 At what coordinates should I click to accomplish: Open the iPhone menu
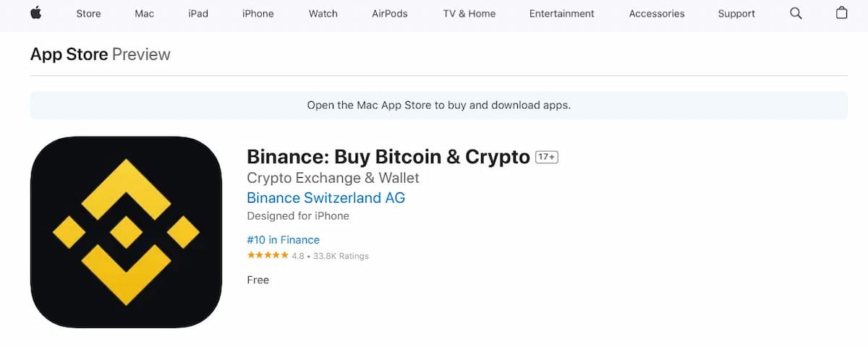tap(258, 14)
